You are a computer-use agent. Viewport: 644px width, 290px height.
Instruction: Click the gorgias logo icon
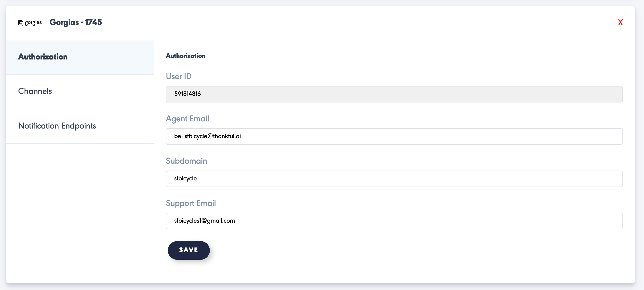click(30, 23)
